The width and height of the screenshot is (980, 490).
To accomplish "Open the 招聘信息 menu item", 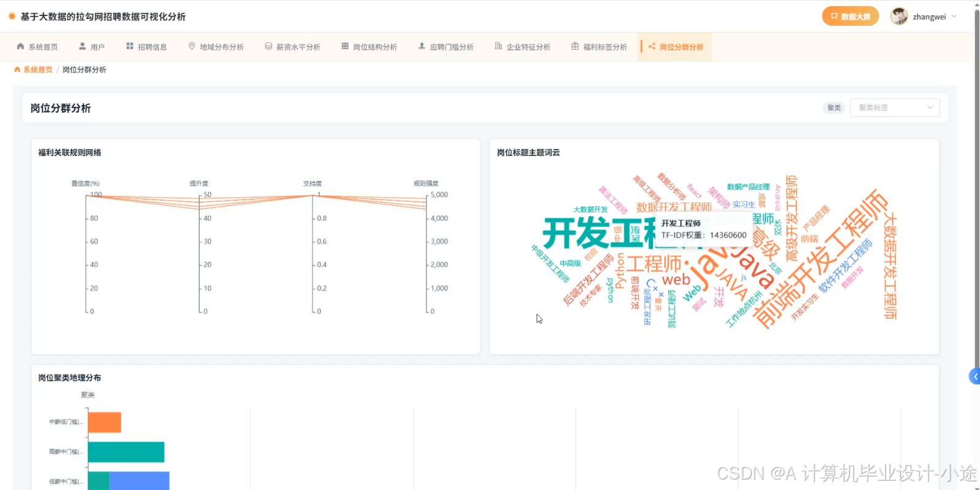I will (146, 47).
